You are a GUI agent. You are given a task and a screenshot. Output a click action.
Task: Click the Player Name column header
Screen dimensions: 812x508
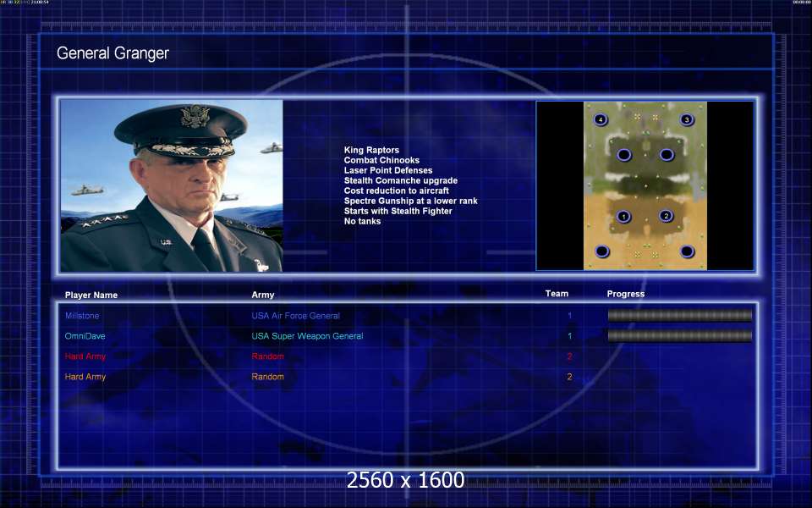point(91,295)
